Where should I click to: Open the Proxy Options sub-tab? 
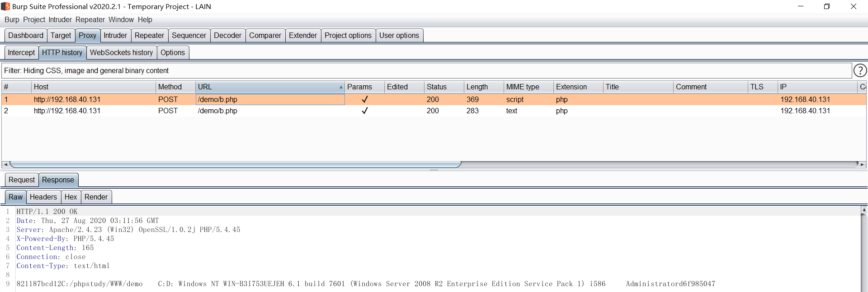pyautogui.click(x=173, y=52)
